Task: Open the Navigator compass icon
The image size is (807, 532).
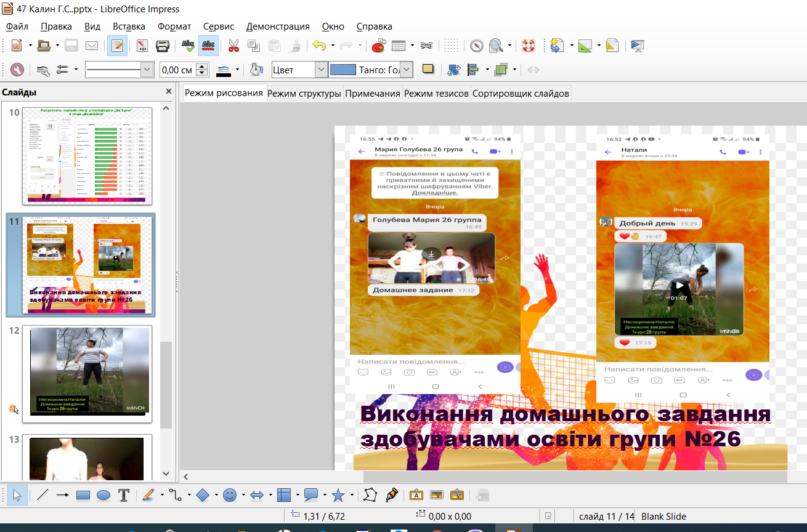Action: (477, 46)
